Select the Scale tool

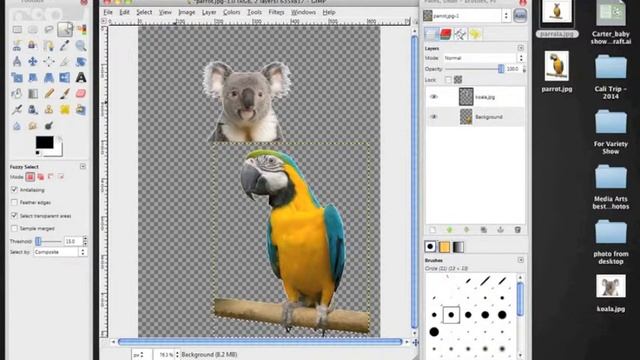[17, 78]
